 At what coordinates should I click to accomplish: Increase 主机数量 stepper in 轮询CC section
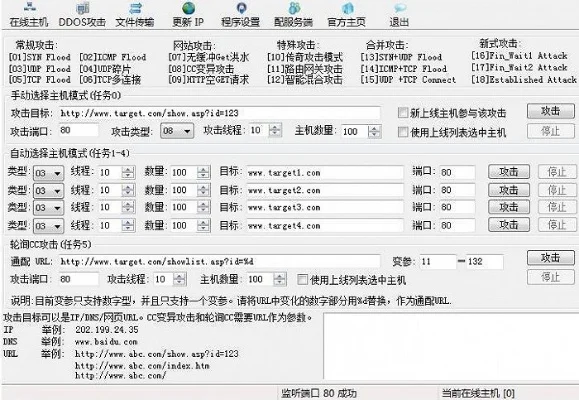click(x=280, y=276)
